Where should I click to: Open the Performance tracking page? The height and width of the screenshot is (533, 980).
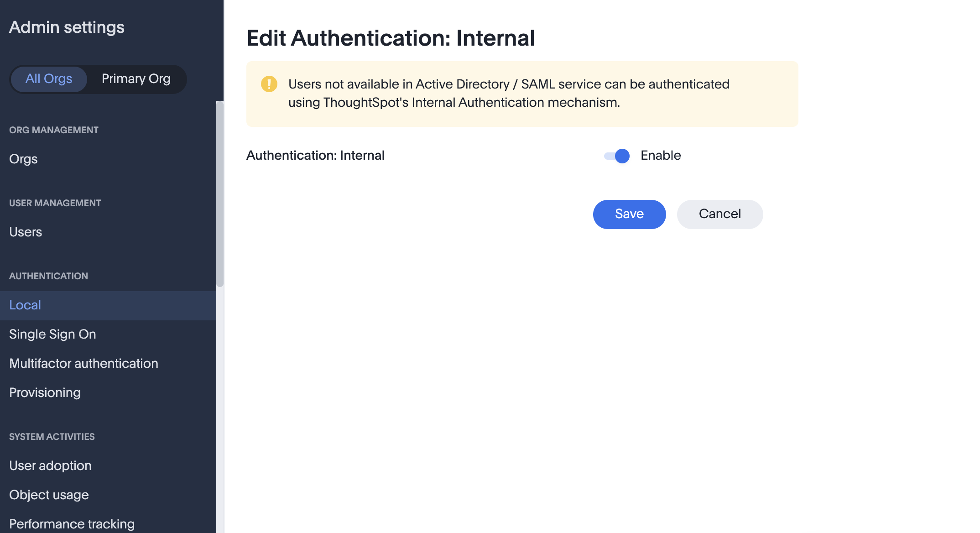pos(72,524)
